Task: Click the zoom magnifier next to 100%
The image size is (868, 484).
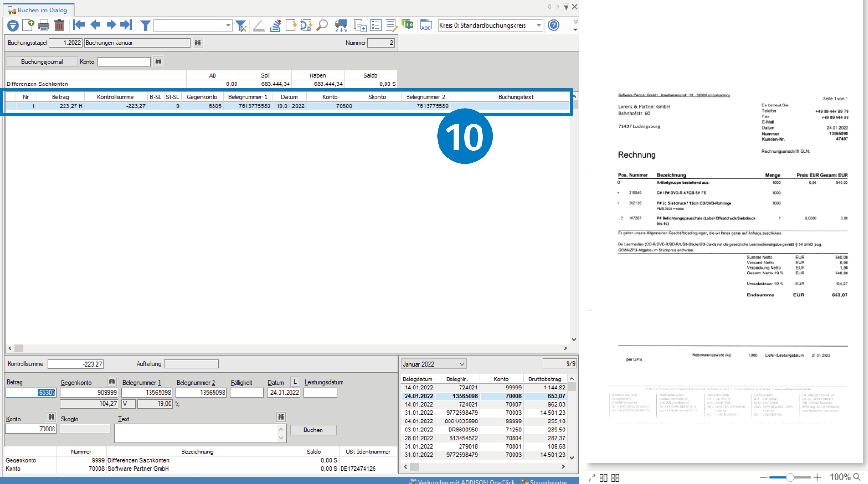Action: coord(857,477)
